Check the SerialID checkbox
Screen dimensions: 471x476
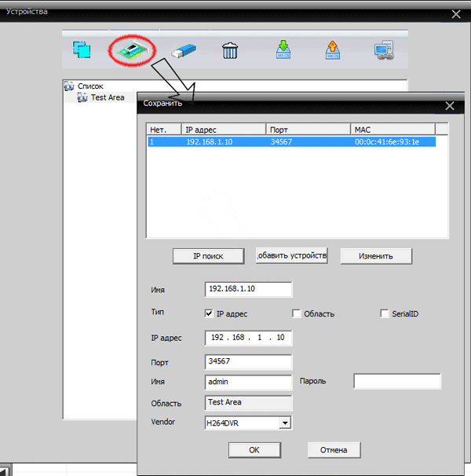coord(384,313)
